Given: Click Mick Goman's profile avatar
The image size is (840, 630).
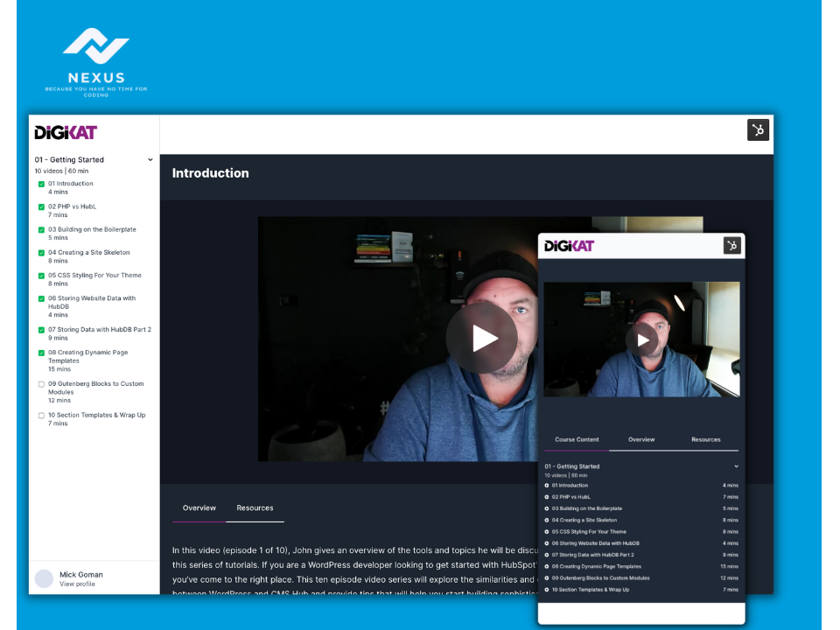Looking at the screenshot, I should pos(44,578).
